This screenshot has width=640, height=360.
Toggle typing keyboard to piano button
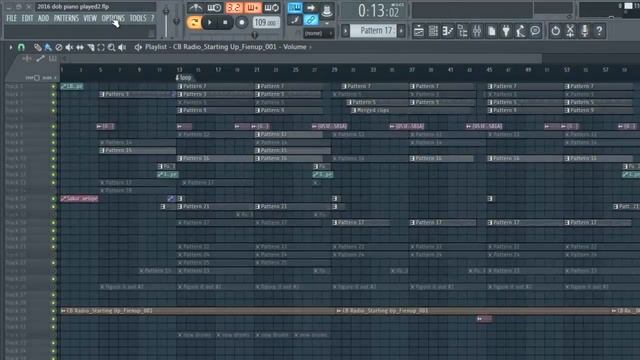[295, 7]
